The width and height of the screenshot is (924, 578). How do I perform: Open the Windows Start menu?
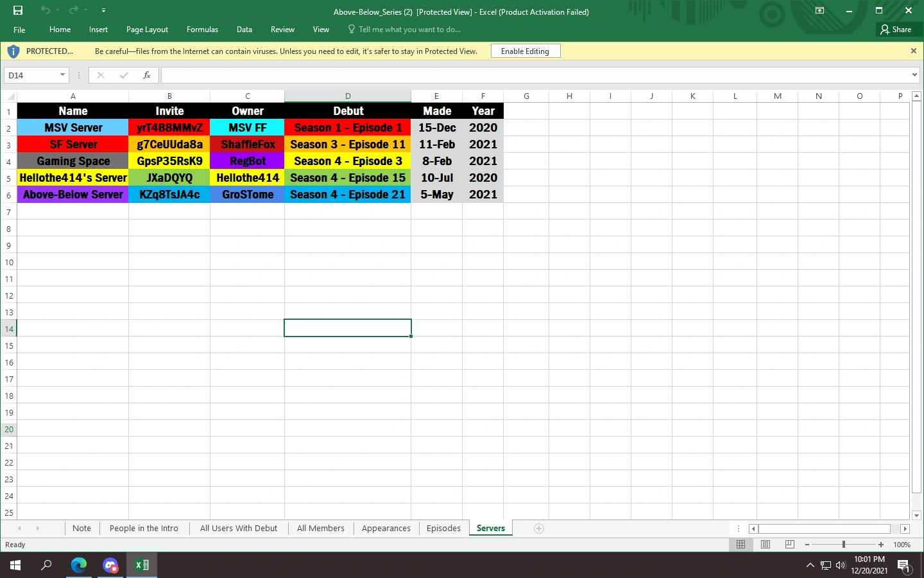15,565
